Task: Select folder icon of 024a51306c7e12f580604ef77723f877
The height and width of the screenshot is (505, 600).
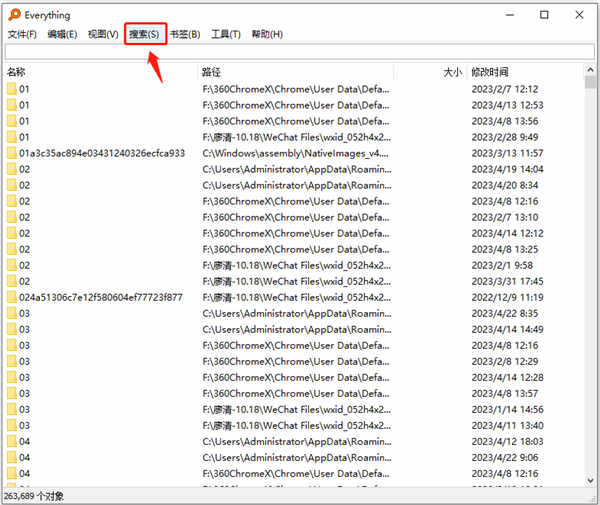Action: click(12, 297)
